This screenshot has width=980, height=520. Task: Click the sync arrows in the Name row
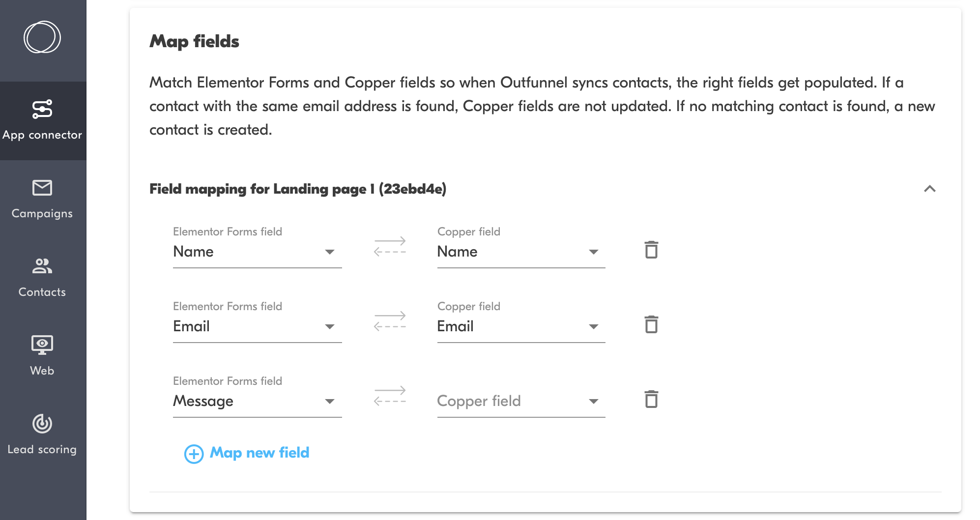(390, 247)
